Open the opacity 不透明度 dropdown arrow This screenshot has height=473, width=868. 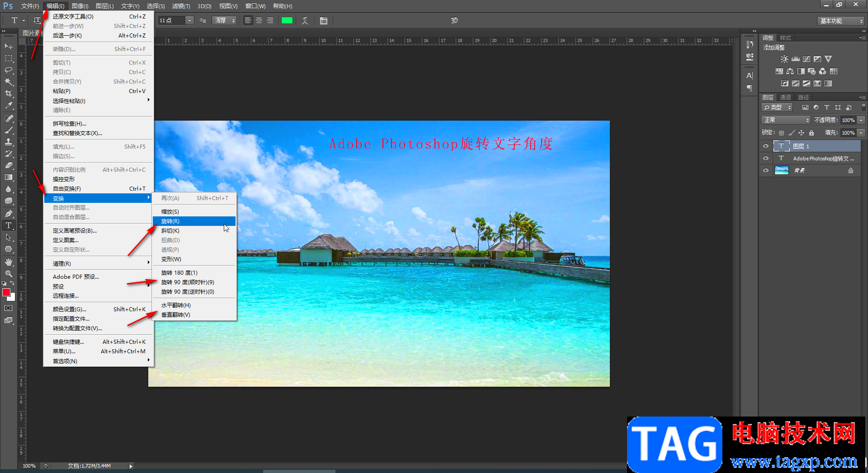[x=861, y=120]
